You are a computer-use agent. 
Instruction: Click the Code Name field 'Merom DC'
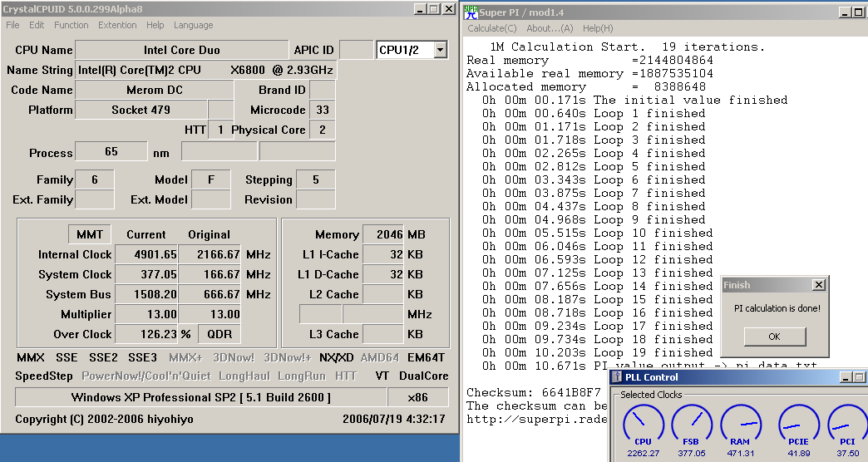(x=155, y=90)
